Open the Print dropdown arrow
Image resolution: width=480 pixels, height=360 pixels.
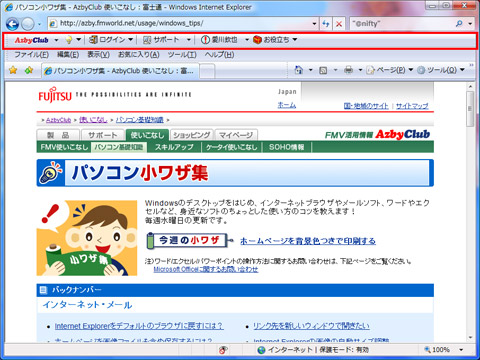(x=360, y=70)
